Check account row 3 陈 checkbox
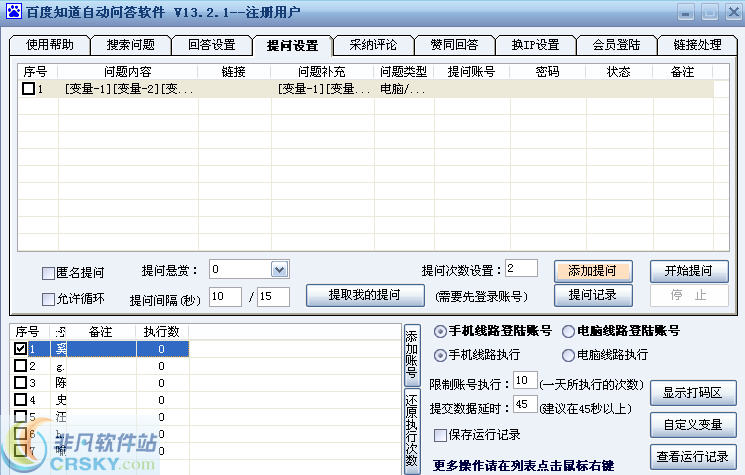 (20, 382)
